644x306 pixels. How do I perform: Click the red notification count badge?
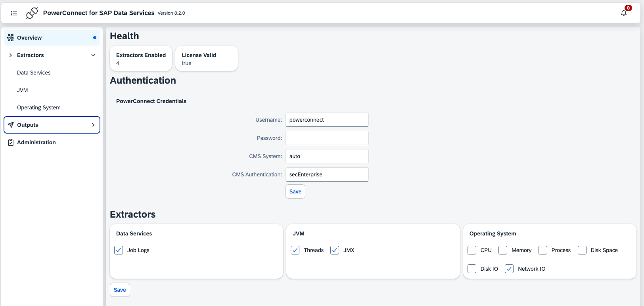tap(628, 8)
